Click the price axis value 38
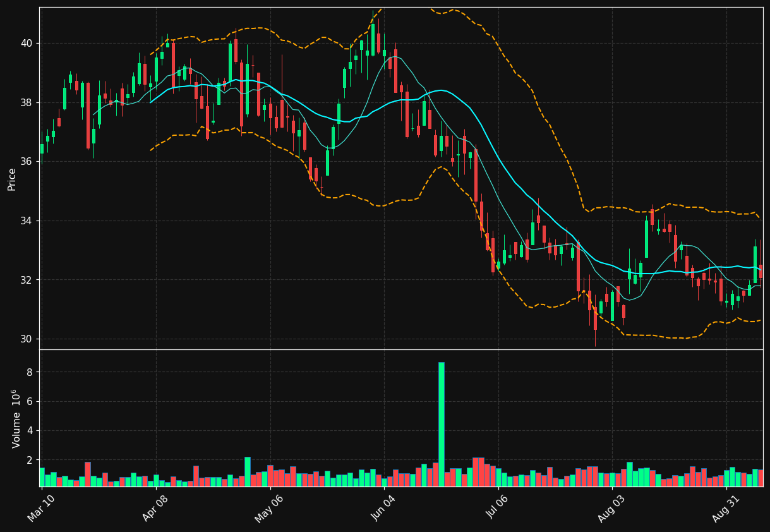The width and height of the screenshot is (770, 532). (28, 102)
